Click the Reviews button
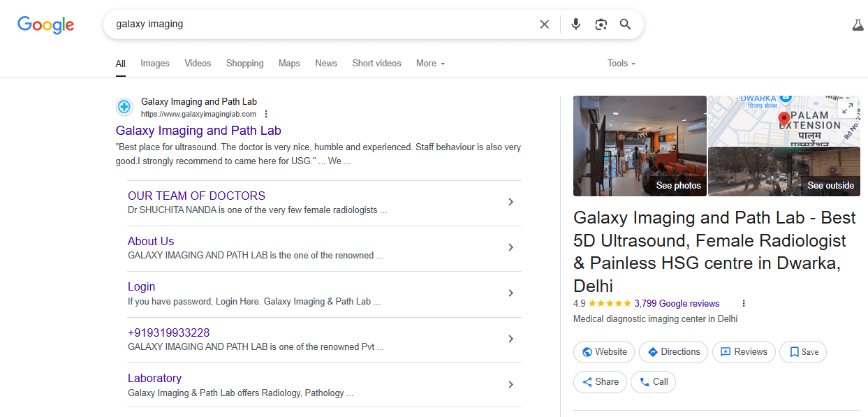868x417 pixels. point(744,352)
